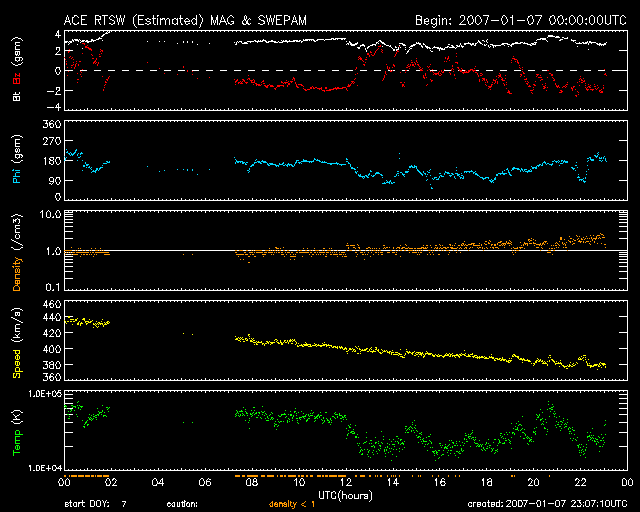The height and width of the screenshot is (512, 640).
Task: Click the '90' tick on the Phi axis
Action: (x=55, y=180)
